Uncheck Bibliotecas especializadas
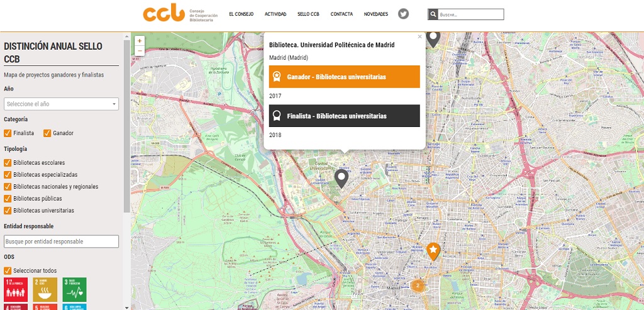Image resolution: width=644 pixels, height=310 pixels. point(8,175)
